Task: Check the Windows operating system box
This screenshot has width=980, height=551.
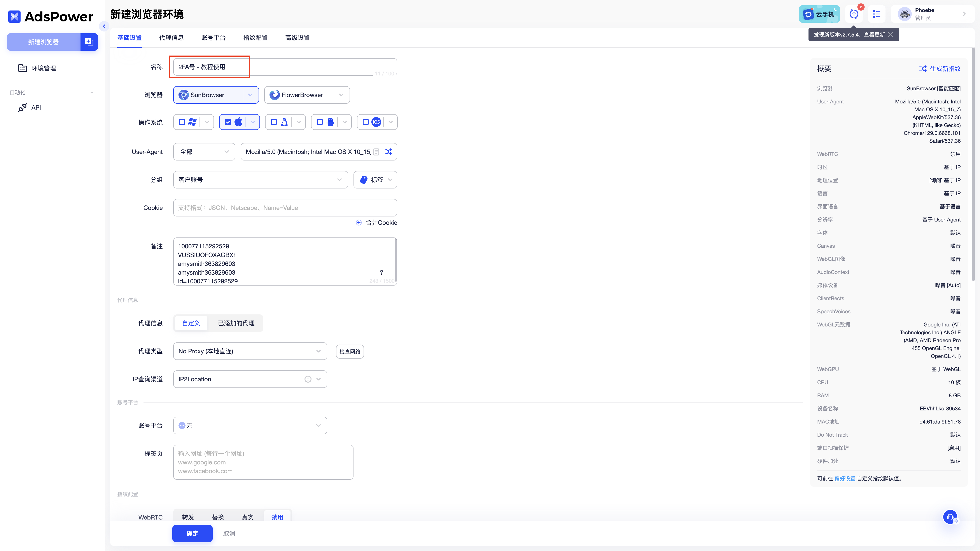Action: (182, 122)
